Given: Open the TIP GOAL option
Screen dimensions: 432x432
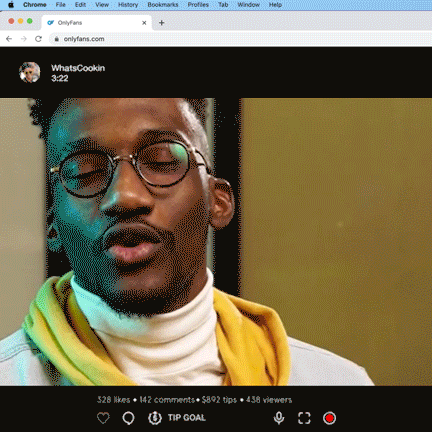Looking at the screenshot, I should click(x=187, y=418).
